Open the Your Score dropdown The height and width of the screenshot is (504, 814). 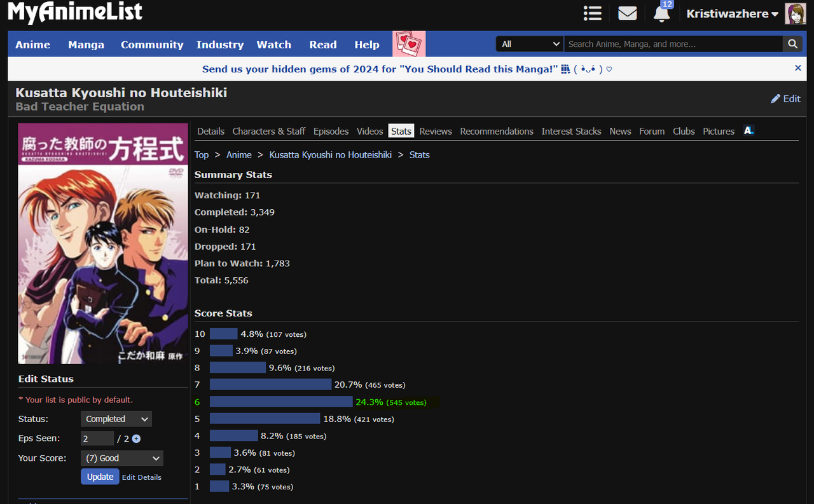(x=122, y=458)
